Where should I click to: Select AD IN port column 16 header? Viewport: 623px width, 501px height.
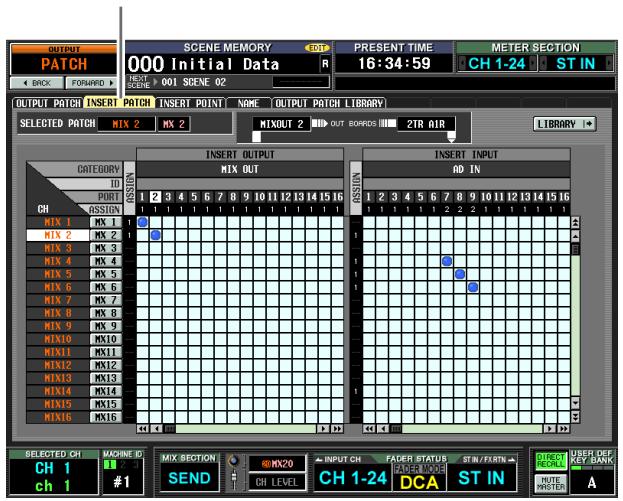(x=564, y=197)
